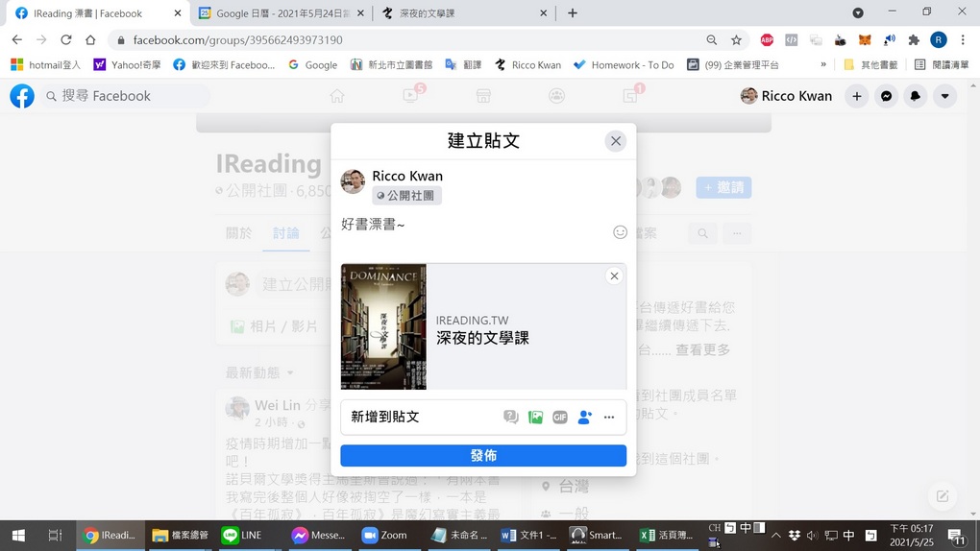
Task: Open the tab search dropdown arrow
Action: click(858, 13)
